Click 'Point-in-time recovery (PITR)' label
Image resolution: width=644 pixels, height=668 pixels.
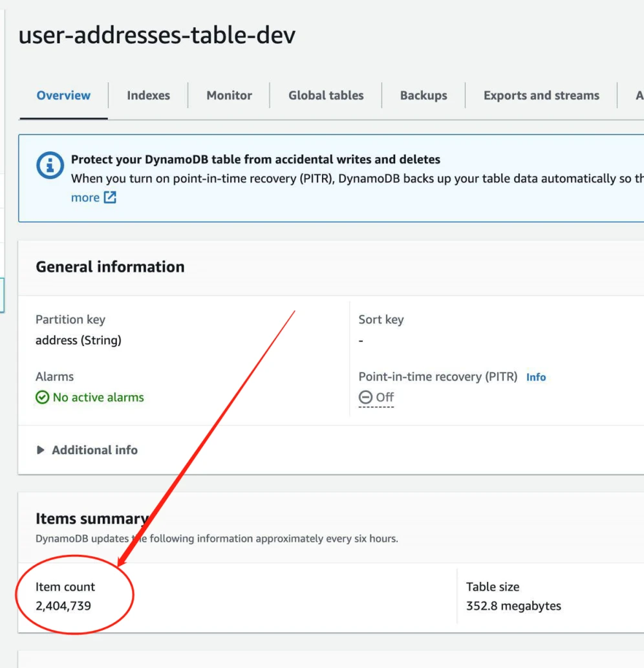(x=438, y=376)
